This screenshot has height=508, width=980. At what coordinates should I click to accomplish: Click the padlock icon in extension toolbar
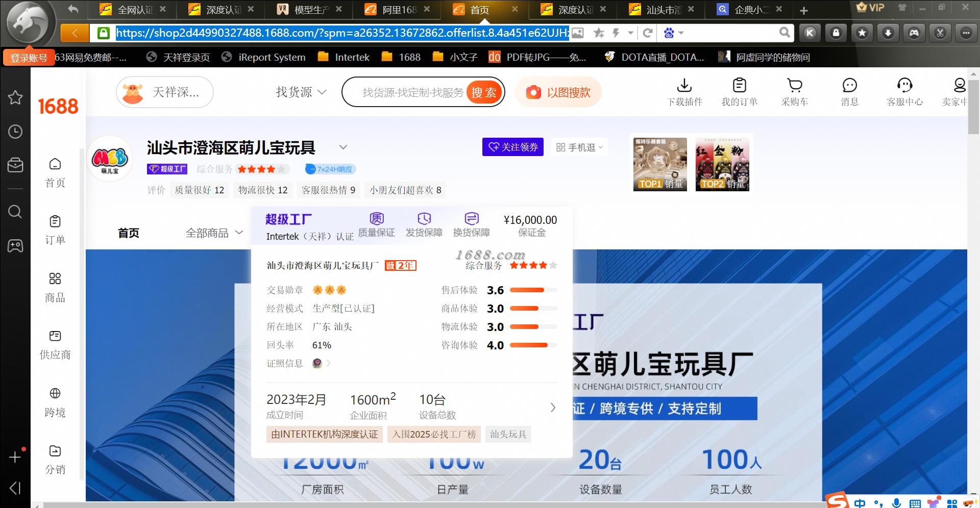coord(836,33)
